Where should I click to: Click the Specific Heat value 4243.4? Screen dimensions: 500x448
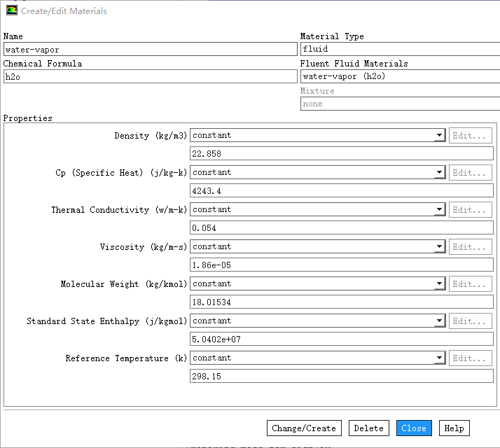coord(341,191)
